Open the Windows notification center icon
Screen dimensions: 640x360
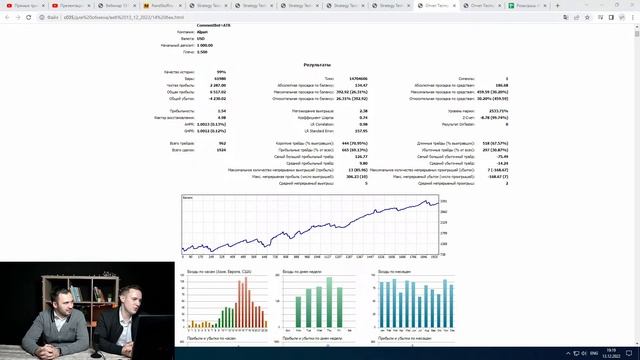point(629,353)
